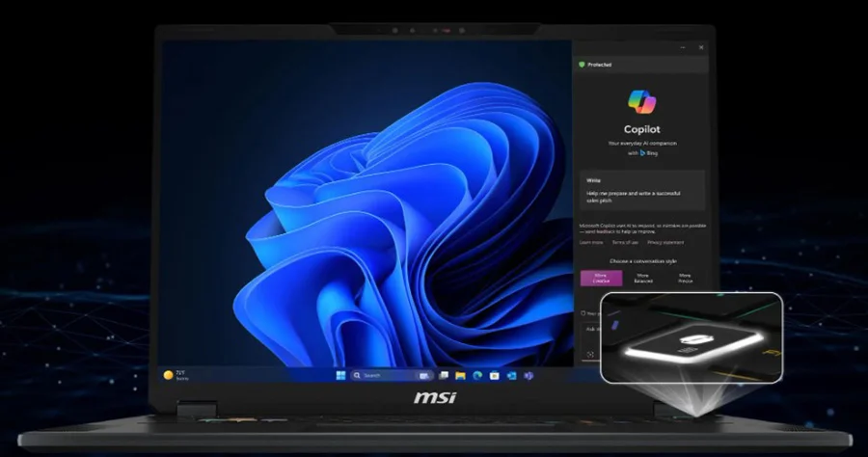Click the sales pitch Write suggestion card

tap(642, 190)
